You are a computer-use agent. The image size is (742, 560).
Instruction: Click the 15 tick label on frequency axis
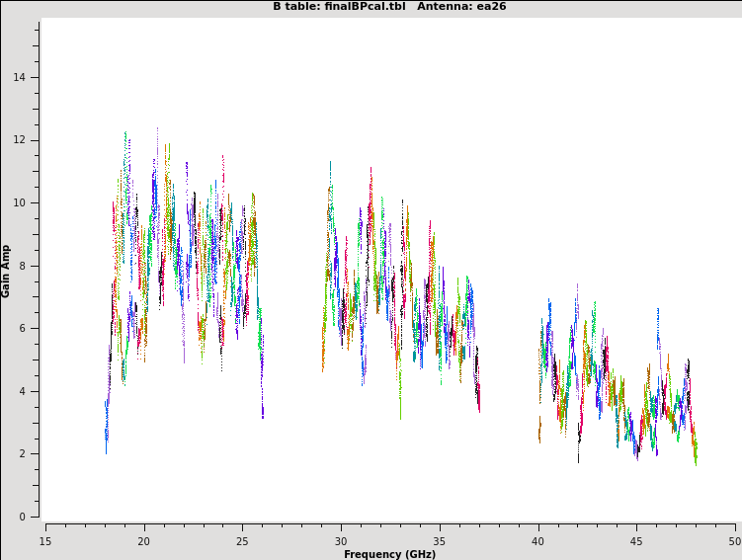pyautogui.click(x=45, y=540)
